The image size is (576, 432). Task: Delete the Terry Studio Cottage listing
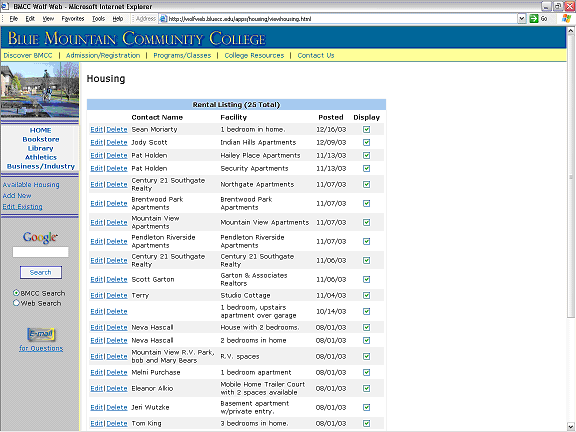click(x=117, y=295)
